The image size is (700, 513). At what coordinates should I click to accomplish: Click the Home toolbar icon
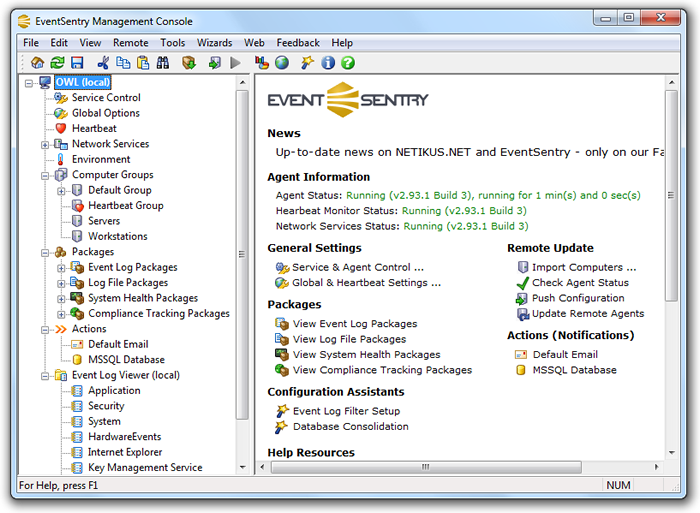[x=38, y=63]
